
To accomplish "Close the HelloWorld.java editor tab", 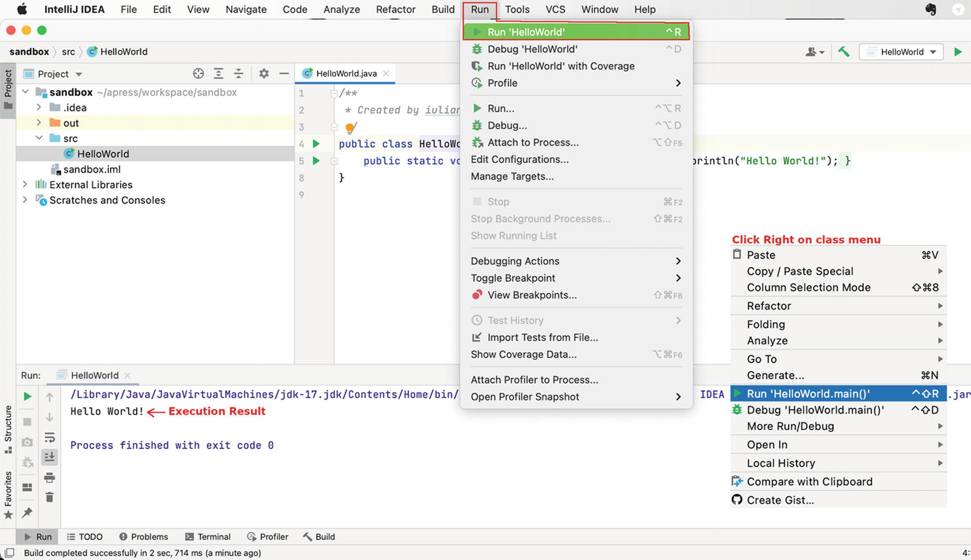I will pyautogui.click(x=386, y=73).
